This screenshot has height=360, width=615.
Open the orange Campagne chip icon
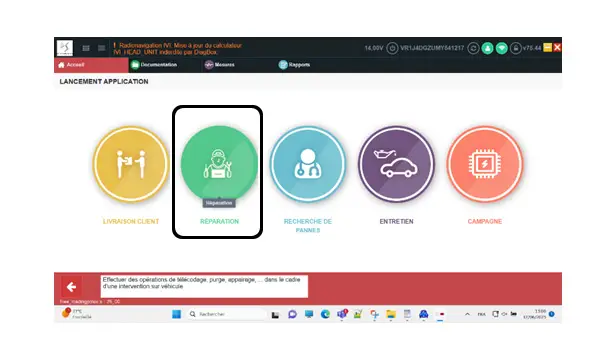(x=485, y=164)
